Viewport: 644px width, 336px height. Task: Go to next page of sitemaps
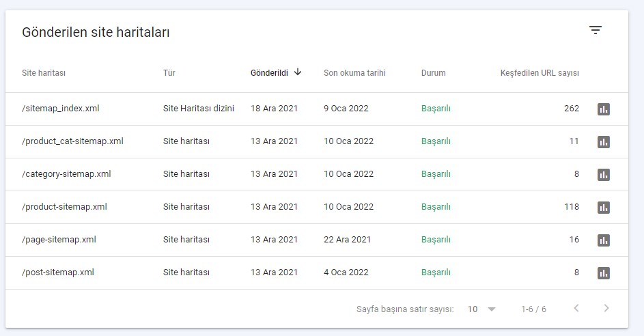click(606, 309)
